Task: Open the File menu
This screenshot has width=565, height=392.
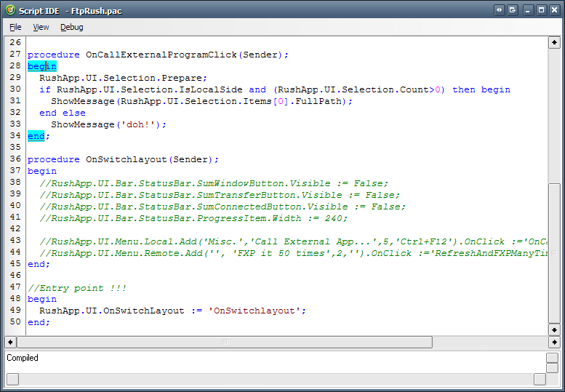Action: click(15, 27)
